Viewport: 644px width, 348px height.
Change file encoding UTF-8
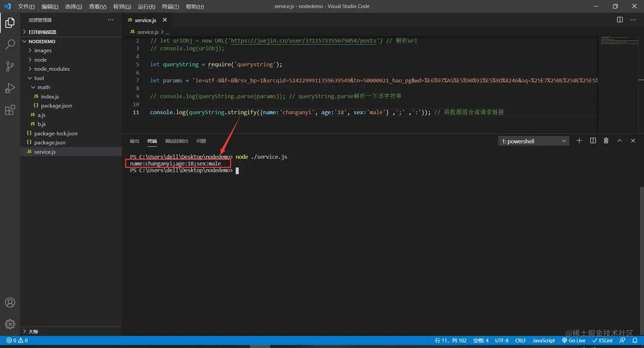tap(502, 340)
